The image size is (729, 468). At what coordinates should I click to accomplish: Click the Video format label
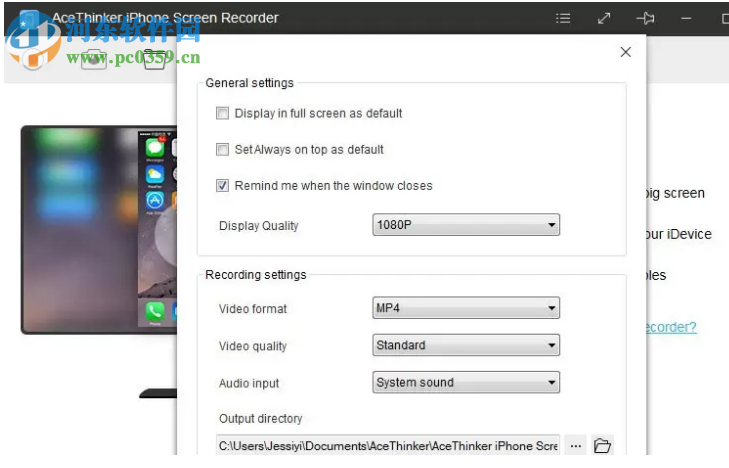coord(253,309)
